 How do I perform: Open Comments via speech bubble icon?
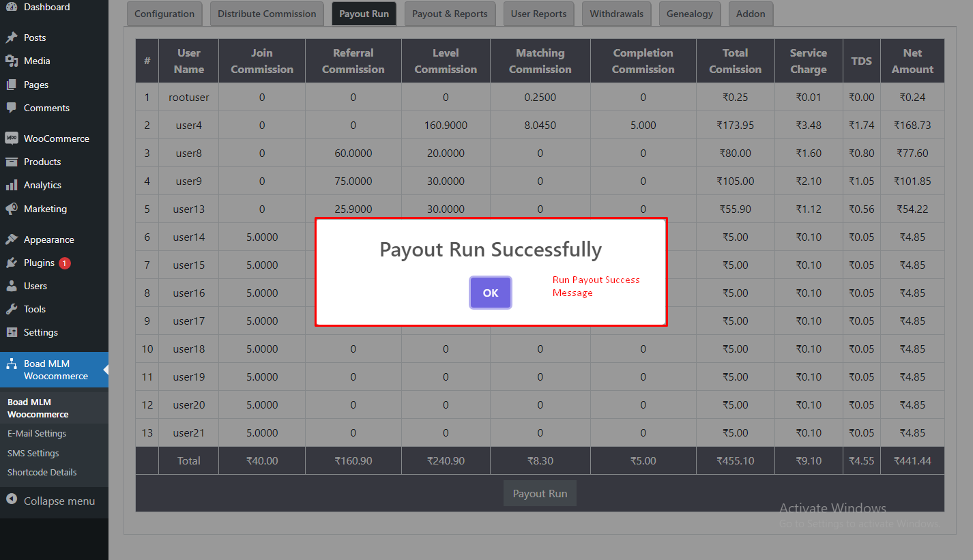pyautogui.click(x=14, y=108)
